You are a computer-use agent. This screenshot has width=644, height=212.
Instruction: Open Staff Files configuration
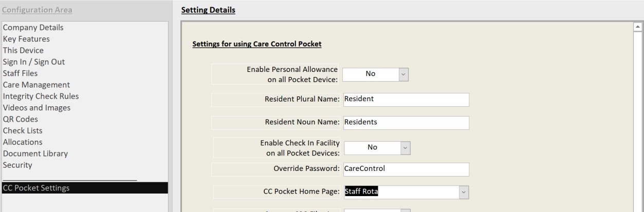pos(20,73)
